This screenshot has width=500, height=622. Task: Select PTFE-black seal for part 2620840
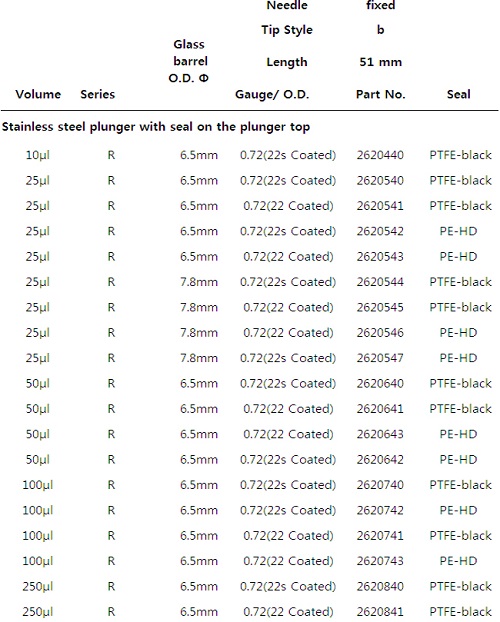click(460, 586)
